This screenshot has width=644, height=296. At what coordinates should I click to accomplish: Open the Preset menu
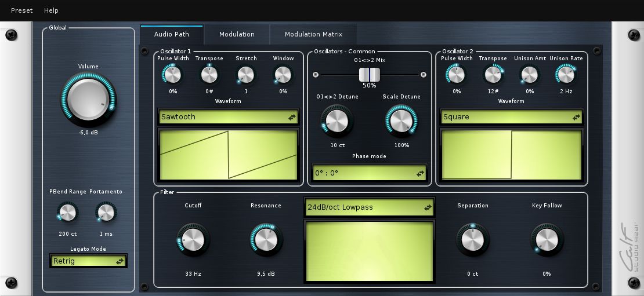21,10
